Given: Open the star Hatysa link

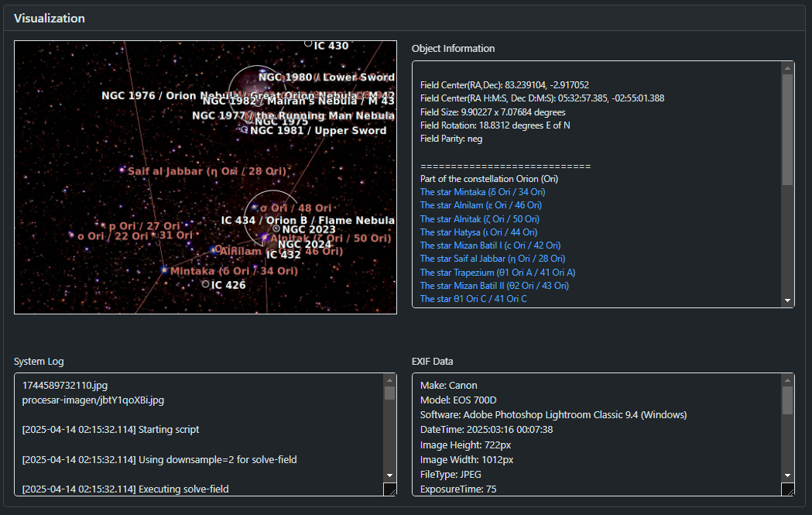Looking at the screenshot, I should click(x=478, y=232).
